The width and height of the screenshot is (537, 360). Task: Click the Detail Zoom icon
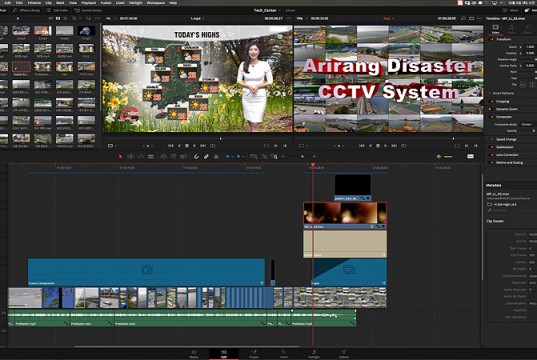(x=264, y=157)
